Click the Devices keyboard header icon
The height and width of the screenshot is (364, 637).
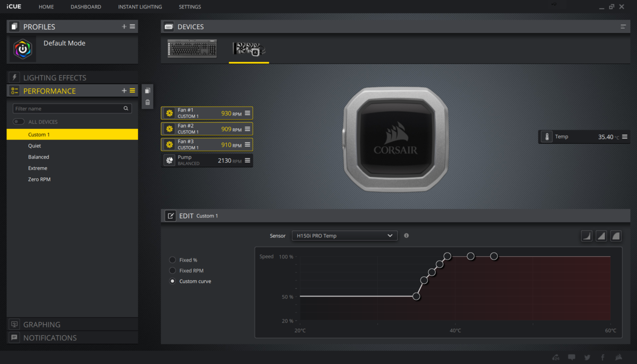coord(169,27)
